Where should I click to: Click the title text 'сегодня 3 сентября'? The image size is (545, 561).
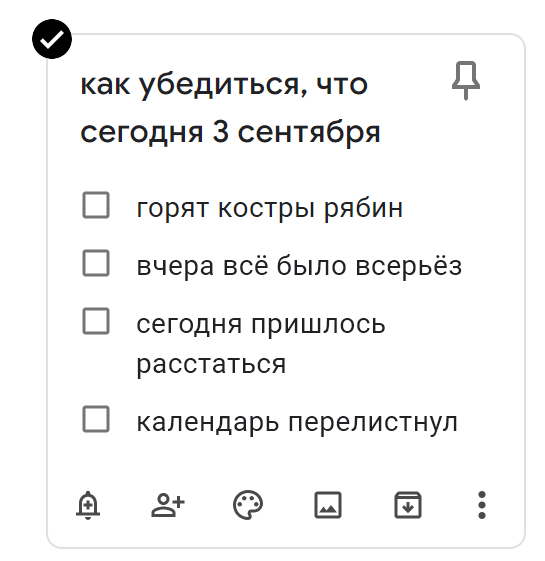(230, 132)
